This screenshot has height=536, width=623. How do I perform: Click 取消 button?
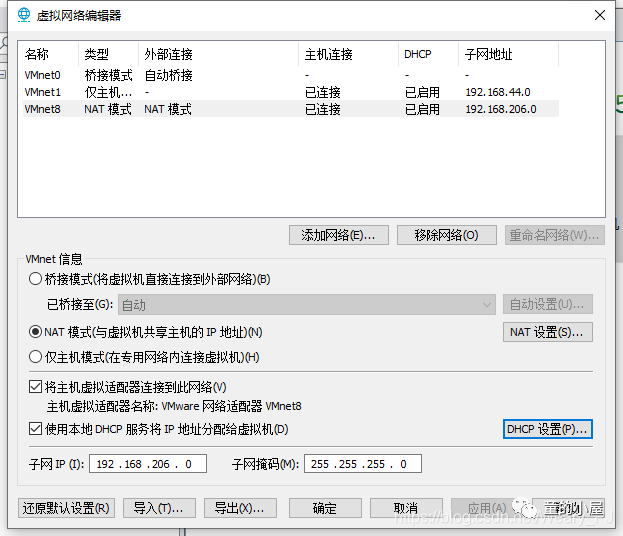pyautogui.click(x=406, y=508)
